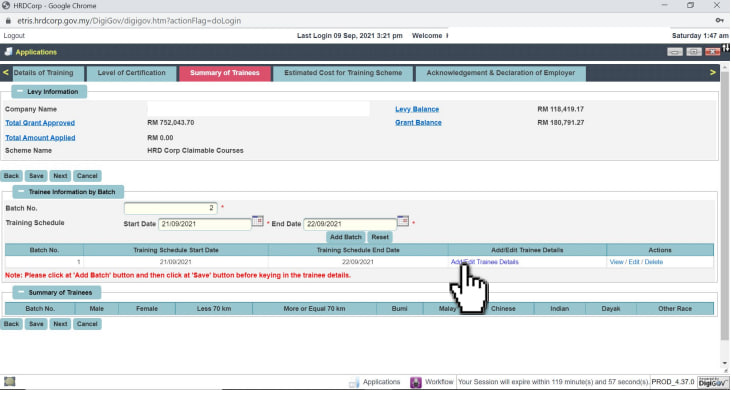
Task: Click the Applications icon in status bar
Action: [x=354, y=382]
